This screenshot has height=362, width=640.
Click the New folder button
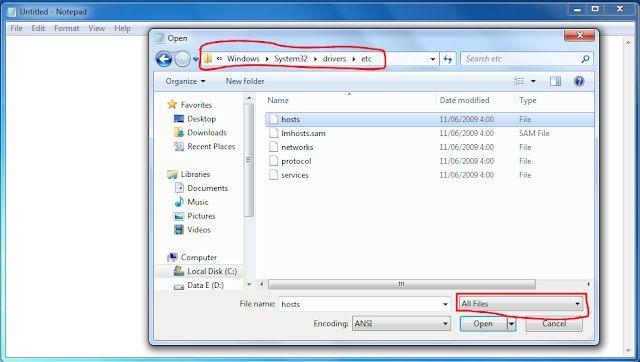pos(245,81)
